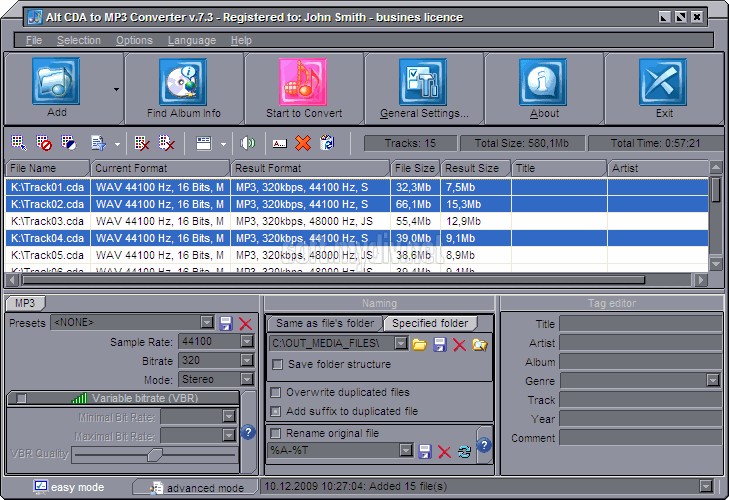
Task: Enable Overwrite duplicated files
Action: point(276,393)
